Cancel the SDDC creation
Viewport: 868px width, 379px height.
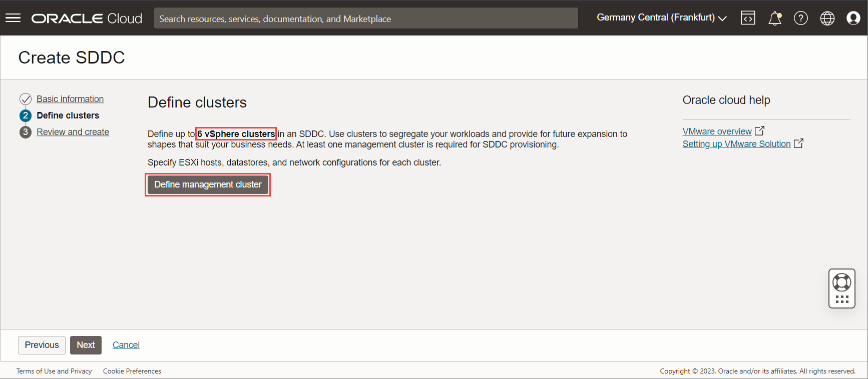[126, 345]
